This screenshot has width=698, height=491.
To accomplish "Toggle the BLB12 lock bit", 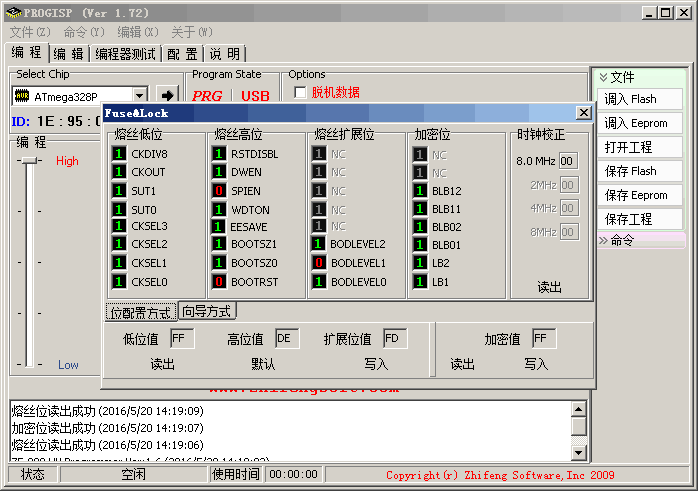I will [x=420, y=191].
